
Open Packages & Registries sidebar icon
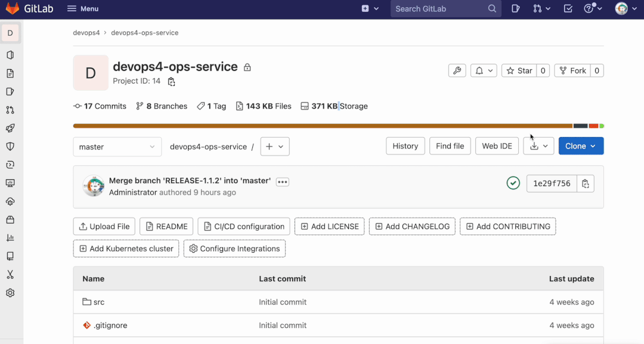[x=10, y=219]
